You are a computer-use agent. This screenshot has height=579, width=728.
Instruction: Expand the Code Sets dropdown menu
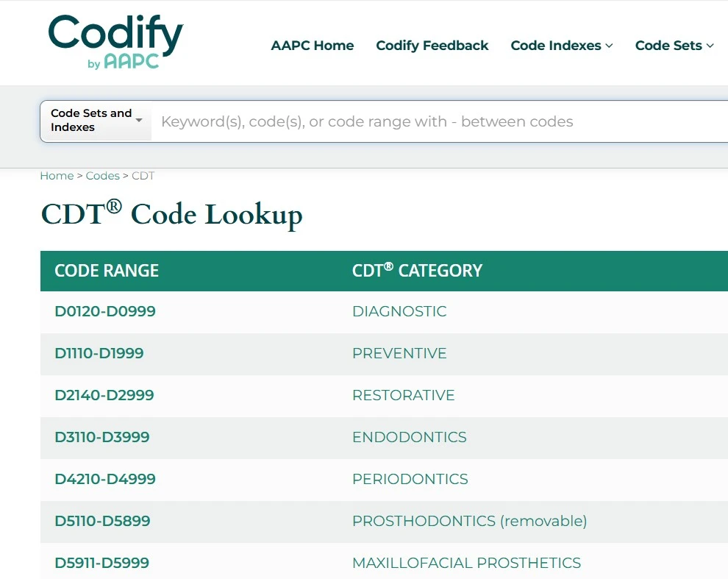pyautogui.click(x=674, y=46)
